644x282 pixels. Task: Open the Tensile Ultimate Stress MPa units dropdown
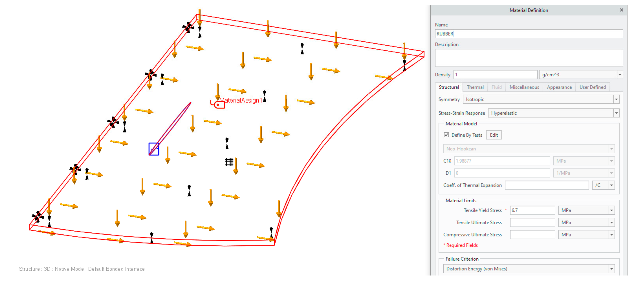point(611,222)
